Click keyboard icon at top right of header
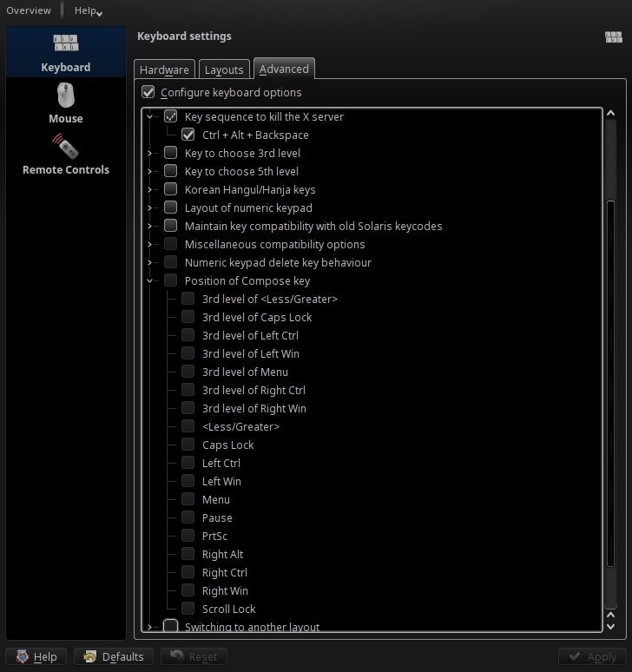The width and height of the screenshot is (632, 672). click(x=614, y=36)
